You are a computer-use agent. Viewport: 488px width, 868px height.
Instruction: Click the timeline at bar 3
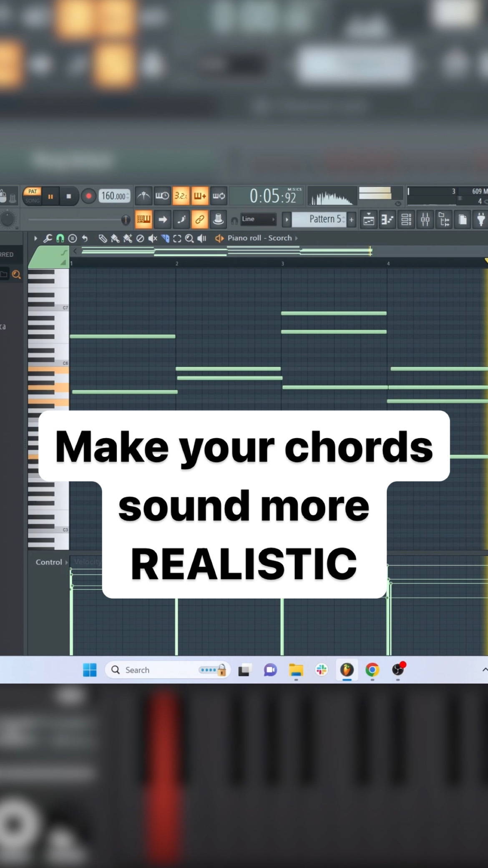tap(282, 264)
